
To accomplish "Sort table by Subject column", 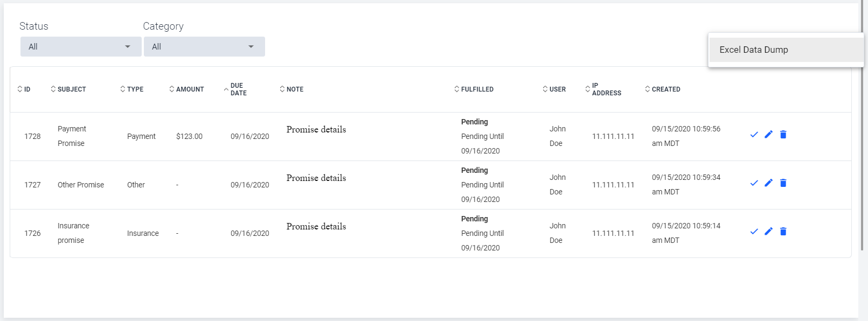I will 68,89.
